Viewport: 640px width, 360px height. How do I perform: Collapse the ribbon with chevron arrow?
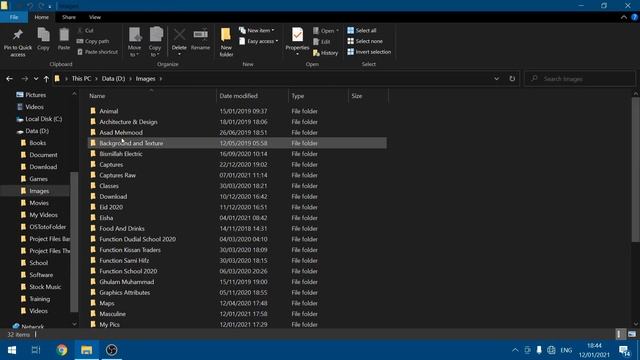click(624, 17)
